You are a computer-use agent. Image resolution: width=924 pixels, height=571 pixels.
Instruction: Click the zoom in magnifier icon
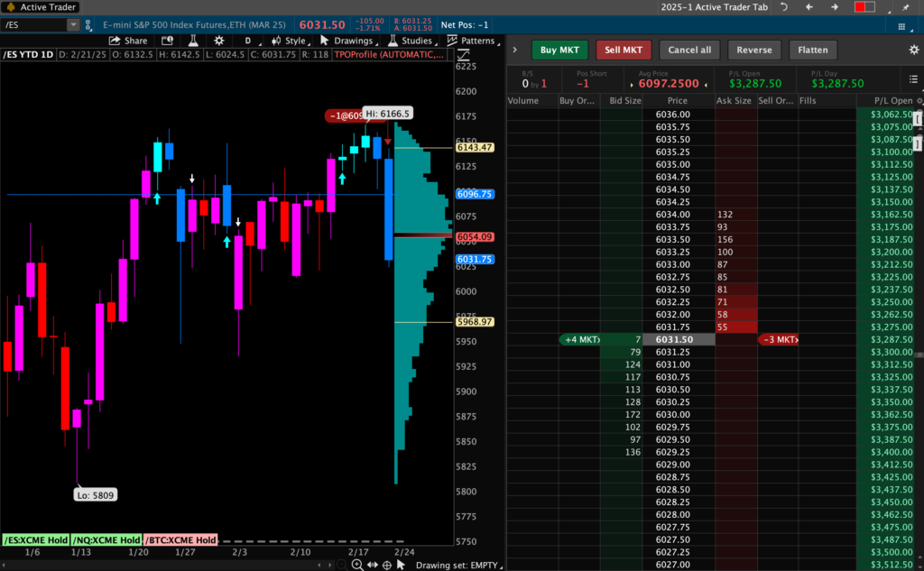coord(357,565)
